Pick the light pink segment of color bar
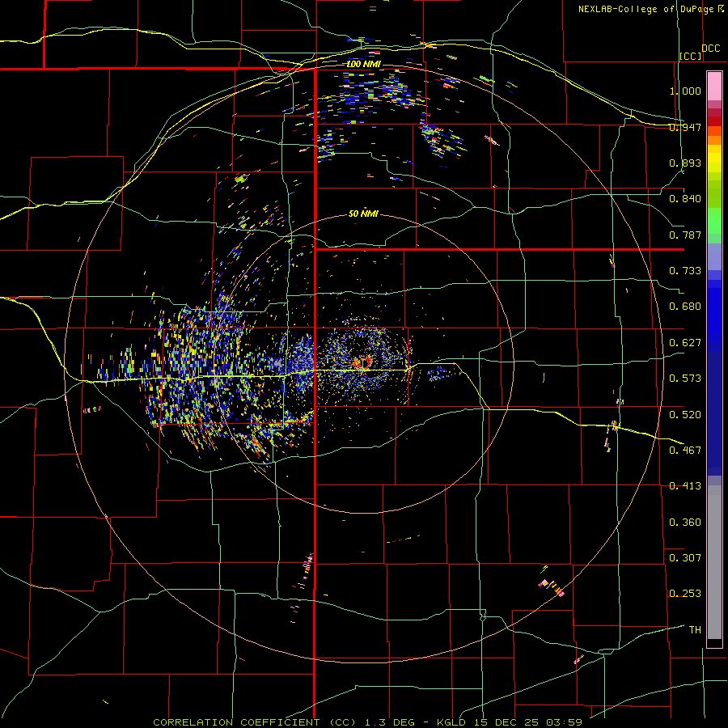This screenshot has width=728, height=728. [x=714, y=86]
